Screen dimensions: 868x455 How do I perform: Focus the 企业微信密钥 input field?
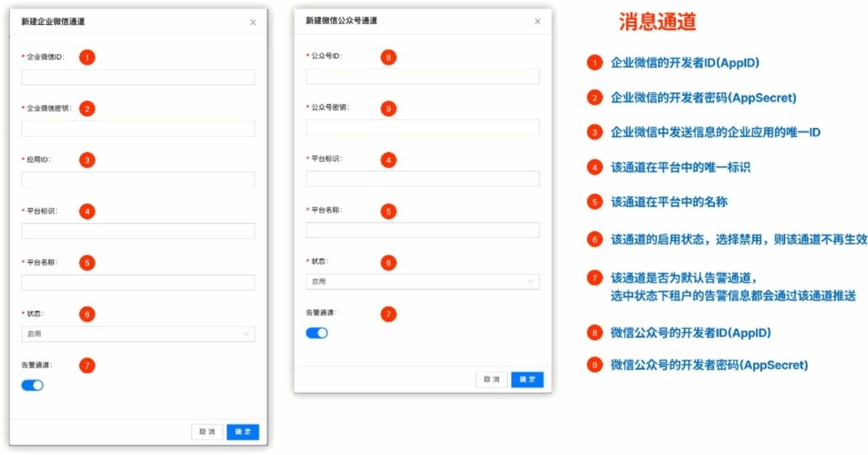tap(138, 129)
